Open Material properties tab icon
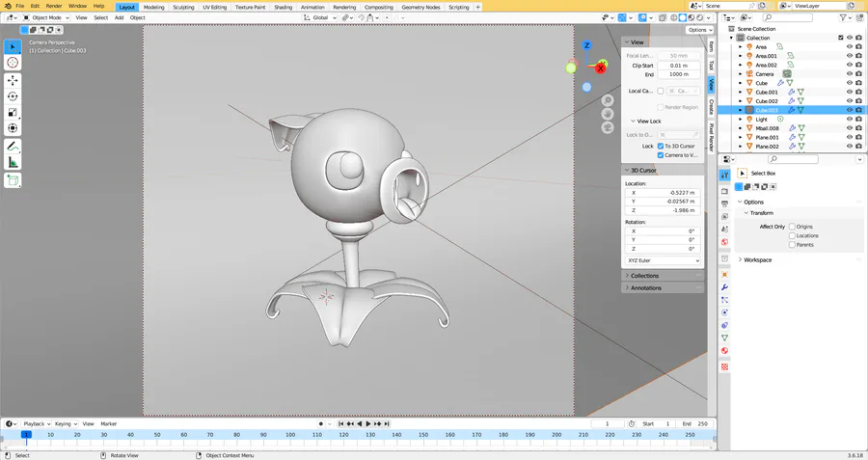The height and width of the screenshot is (460, 868). (724, 350)
